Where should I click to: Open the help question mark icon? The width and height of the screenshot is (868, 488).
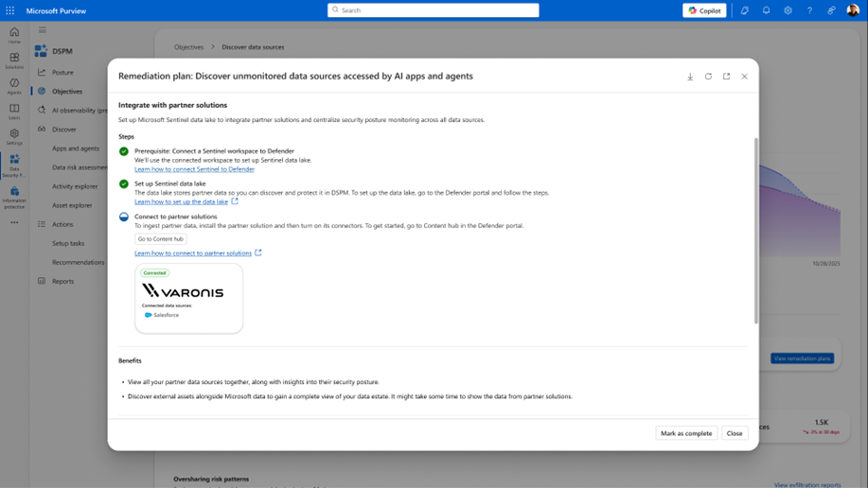tap(809, 10)
